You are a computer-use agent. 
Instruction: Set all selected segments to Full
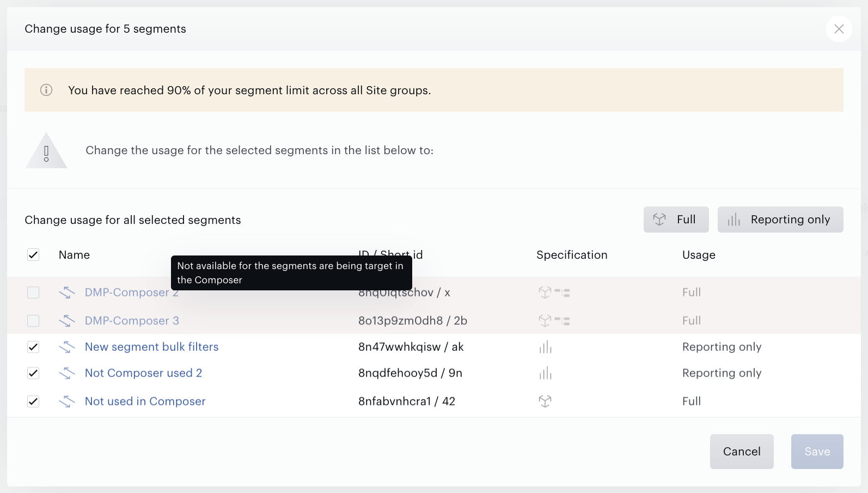click(x=676, y=220)
